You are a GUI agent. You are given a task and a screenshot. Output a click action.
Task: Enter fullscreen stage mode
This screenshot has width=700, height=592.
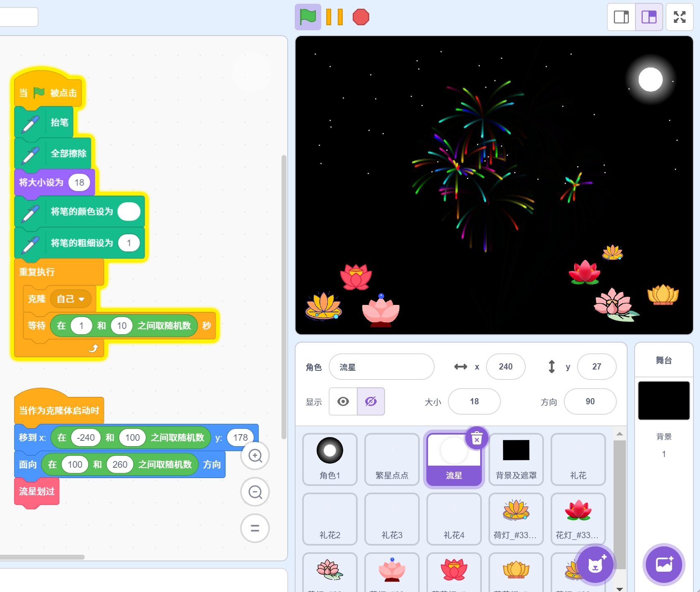679,17
